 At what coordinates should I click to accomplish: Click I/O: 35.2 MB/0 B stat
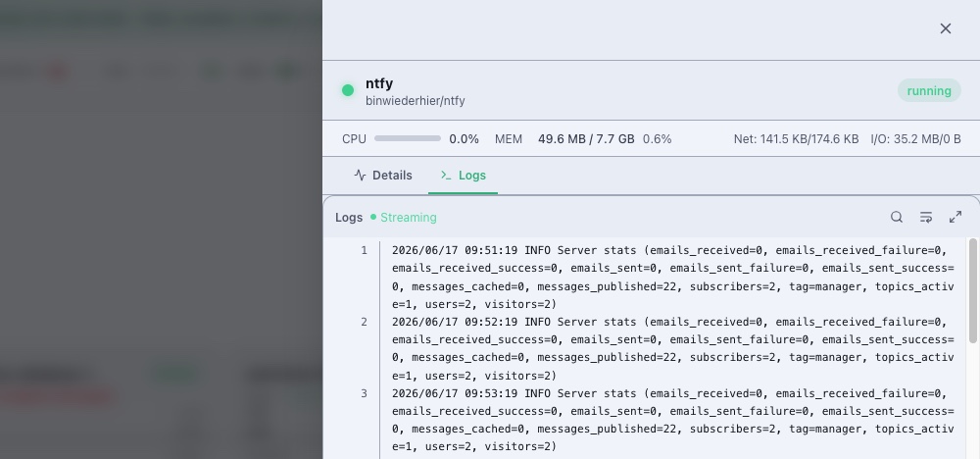tap(915, 139)
